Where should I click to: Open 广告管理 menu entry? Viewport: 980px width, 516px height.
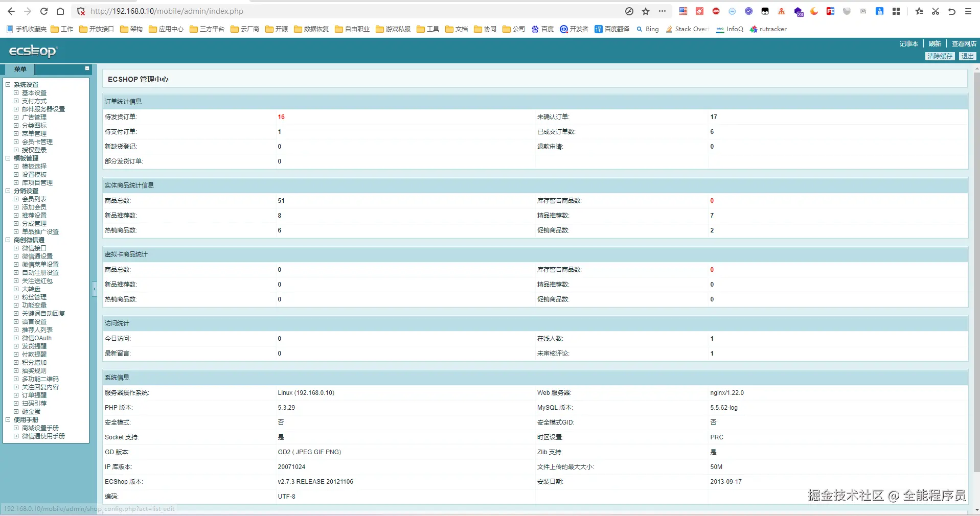click(34, 118)
